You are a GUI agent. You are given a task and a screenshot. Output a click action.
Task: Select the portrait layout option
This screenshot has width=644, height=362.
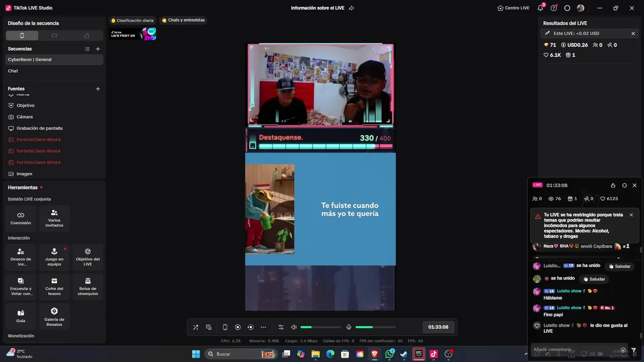22,35
